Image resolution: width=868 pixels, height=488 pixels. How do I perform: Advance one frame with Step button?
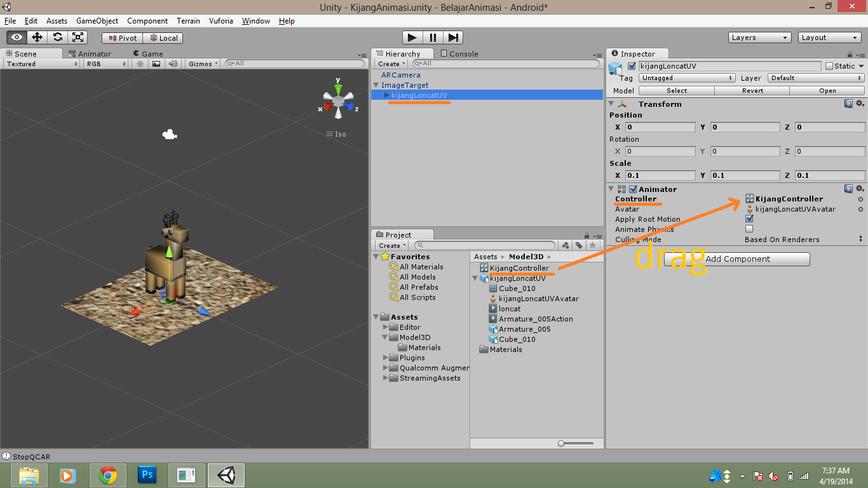(x=453, y=37)
